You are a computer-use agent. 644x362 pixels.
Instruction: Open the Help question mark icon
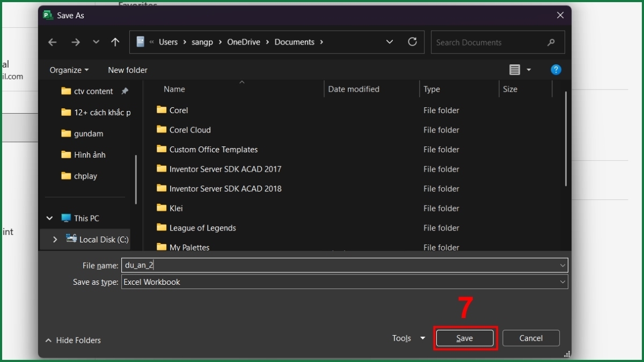tap(556, 70)
